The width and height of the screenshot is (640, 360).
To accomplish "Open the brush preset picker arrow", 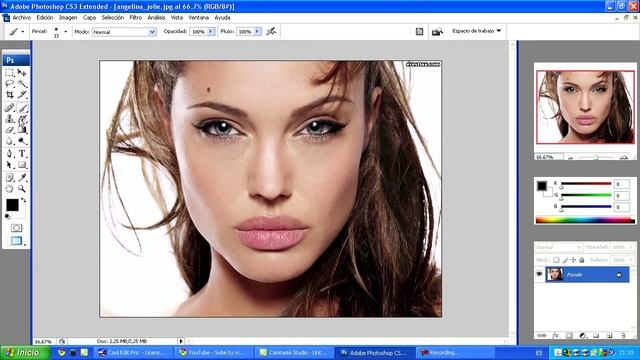I will pos(66,32).
